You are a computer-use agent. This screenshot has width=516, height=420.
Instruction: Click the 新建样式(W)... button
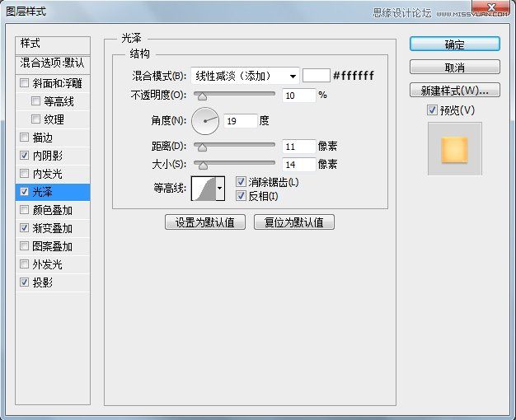pyautogui.click(x=455, y=90)
